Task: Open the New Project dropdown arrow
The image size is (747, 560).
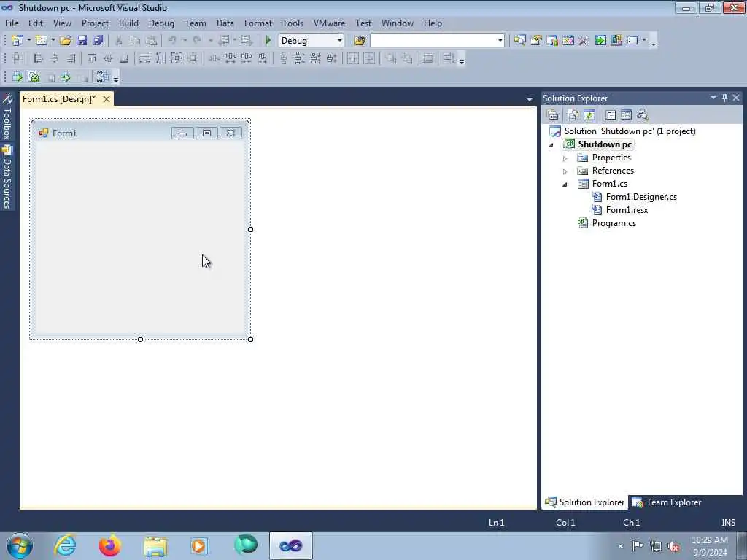Action: (x=29, y=41)
